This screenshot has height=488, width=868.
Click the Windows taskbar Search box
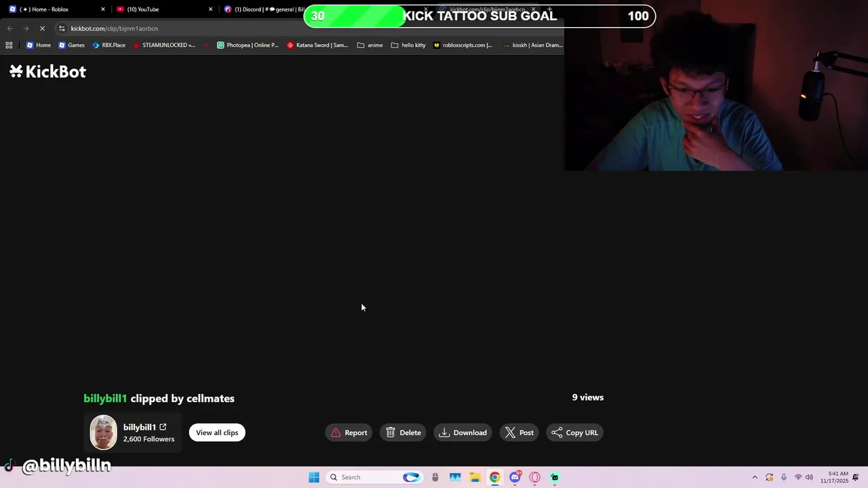[x=374, y=477]
